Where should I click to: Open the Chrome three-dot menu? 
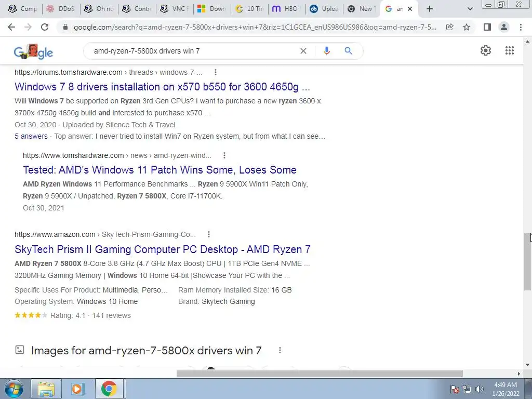click(521, 27)
